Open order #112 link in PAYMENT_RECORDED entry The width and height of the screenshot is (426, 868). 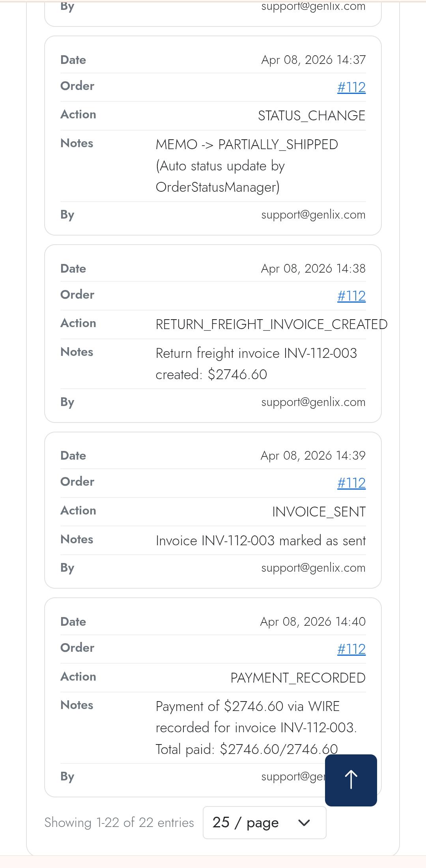[351, 649]
